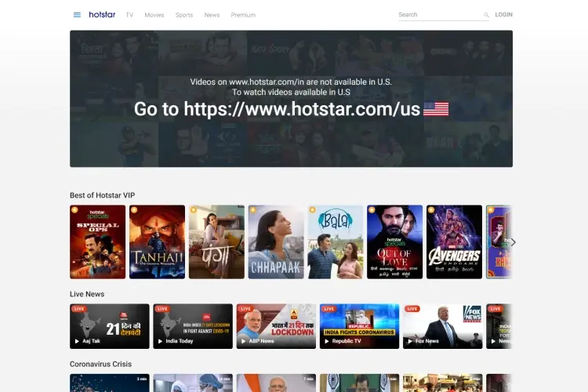
Task: Show next Hotstar VIP titles arrow
Action: 513,242
